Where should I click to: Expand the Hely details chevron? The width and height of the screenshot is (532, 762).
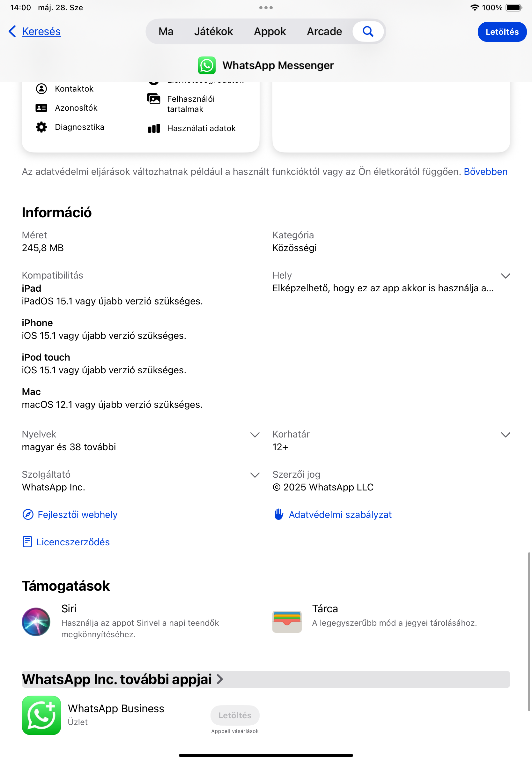point(506,276)
